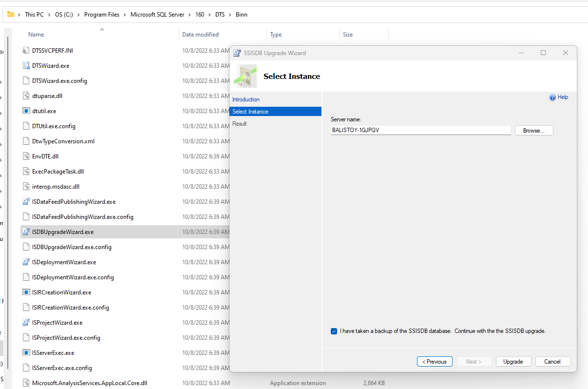The height and width of the screenshot is (389, 588).
Task: Click the ISProjectWizard.exe.config file icon
Action: click(x=26, y=337)
